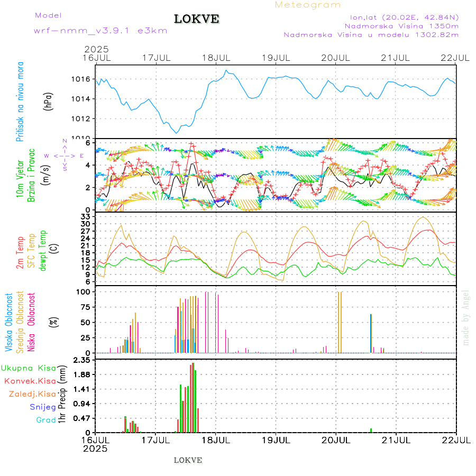Select the dewpt Temp legend label
The height and width of the screenshot is (476, 476).
click(42, 251)
